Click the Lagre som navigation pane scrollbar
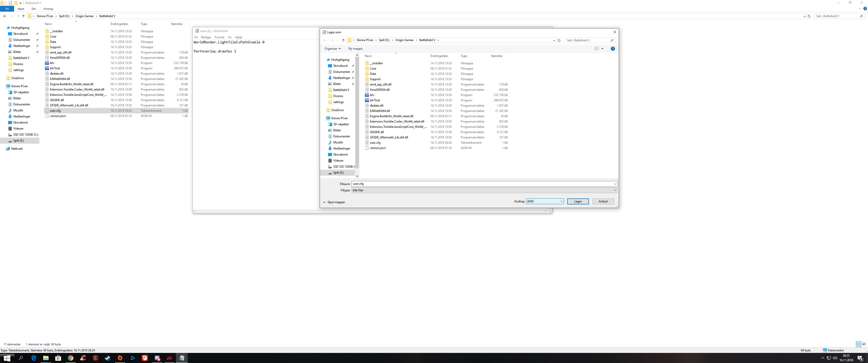868x363 pixels. click(357, 112)
